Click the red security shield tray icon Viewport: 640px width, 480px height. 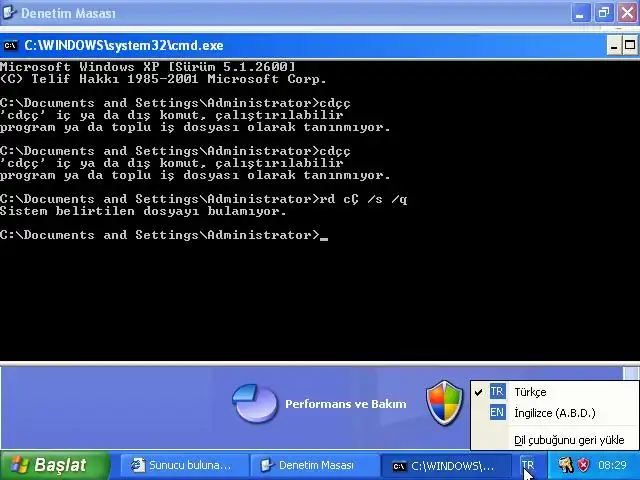click(x=584, y=465)
